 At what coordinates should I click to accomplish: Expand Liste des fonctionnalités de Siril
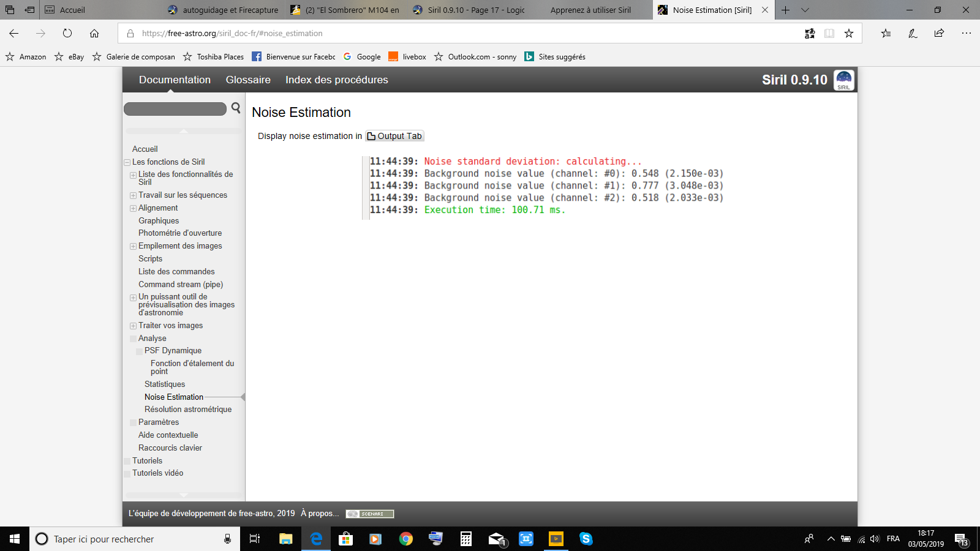pyautogui.click(x=133, y=175)
